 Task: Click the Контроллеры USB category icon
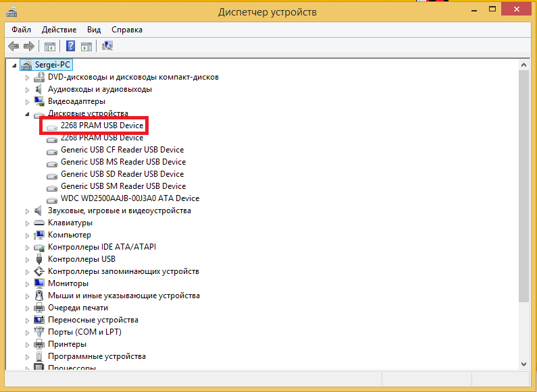[40, 259]
